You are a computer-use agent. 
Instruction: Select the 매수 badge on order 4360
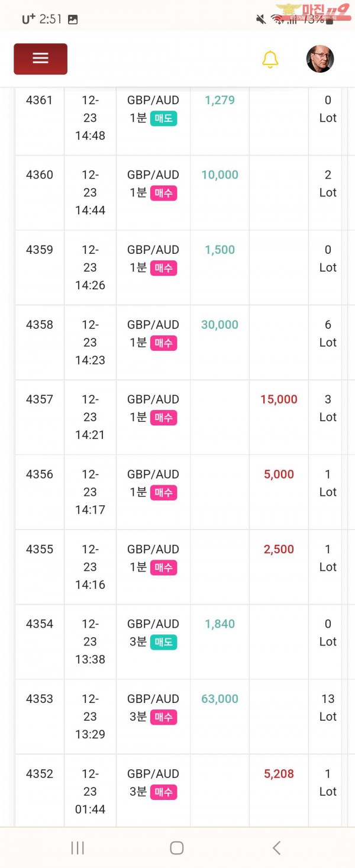163,193
